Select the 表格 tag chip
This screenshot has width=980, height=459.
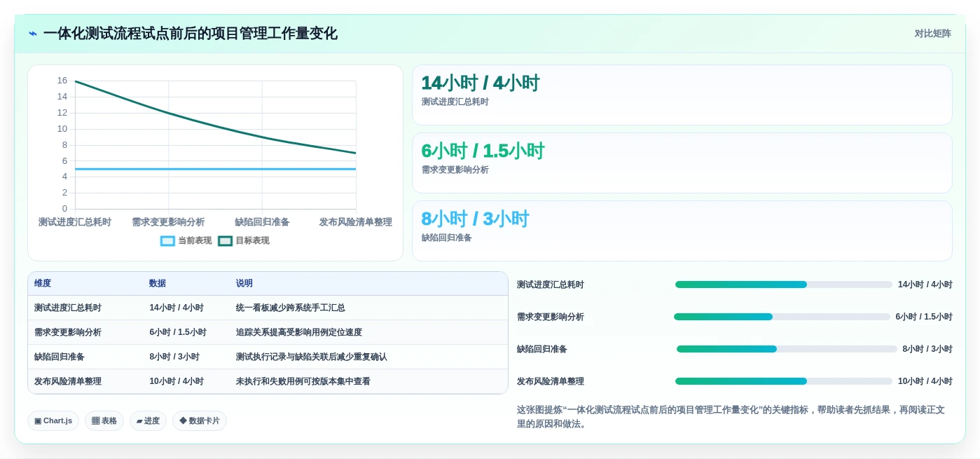(104, 420)
